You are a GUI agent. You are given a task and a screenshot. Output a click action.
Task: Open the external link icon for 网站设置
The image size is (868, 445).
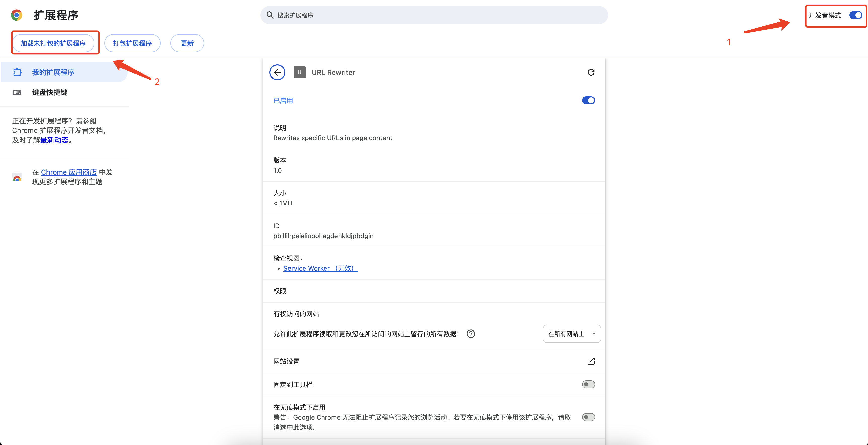pyautogui.click(x=591, y=361)
